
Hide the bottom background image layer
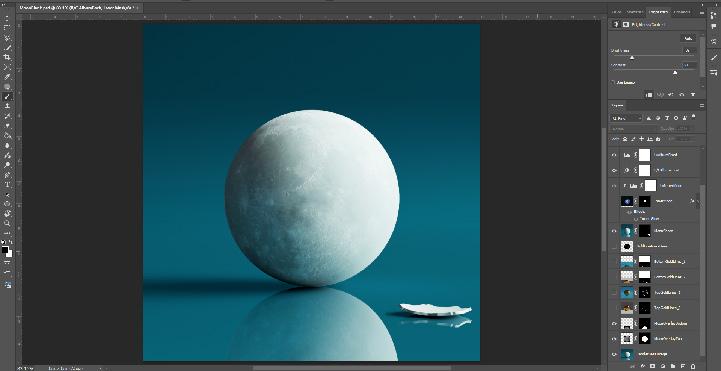tap(614, 354)
